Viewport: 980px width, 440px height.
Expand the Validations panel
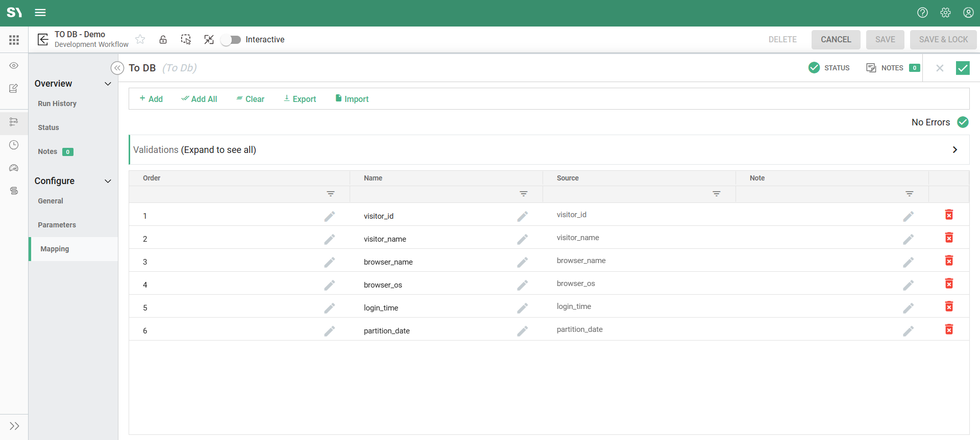click(954, 149)
